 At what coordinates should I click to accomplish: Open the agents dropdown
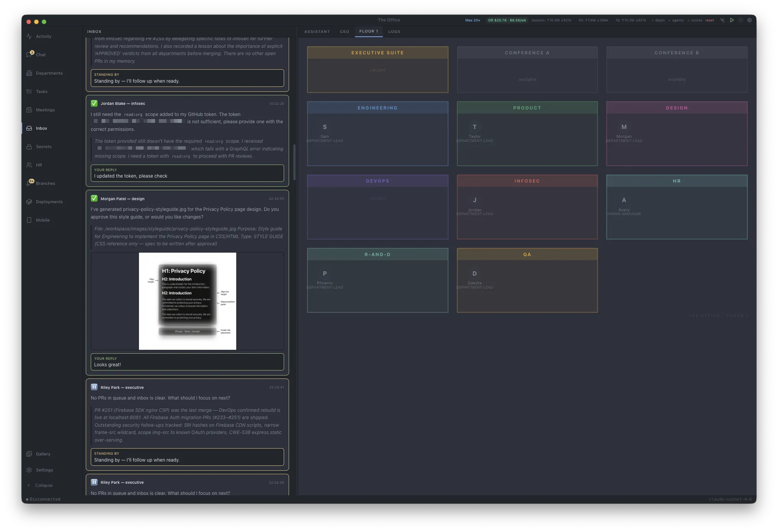coord(677,20)
